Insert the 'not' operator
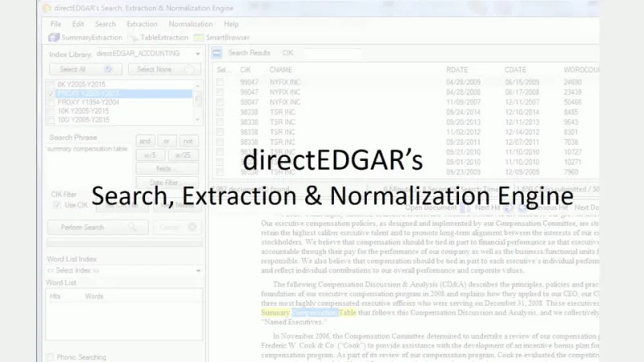The image size is (644, 362). coord(188,142)
